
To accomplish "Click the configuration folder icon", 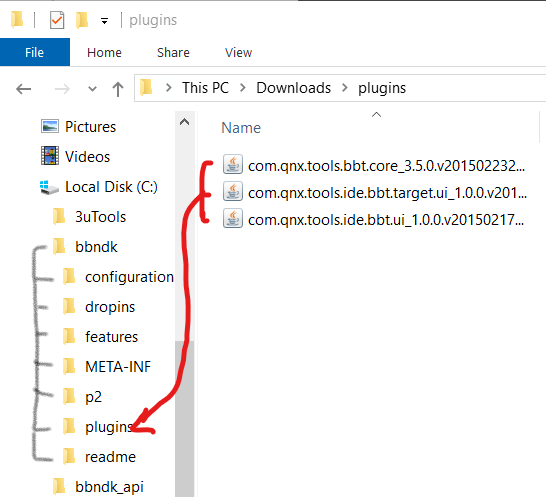I will (69, 277).
